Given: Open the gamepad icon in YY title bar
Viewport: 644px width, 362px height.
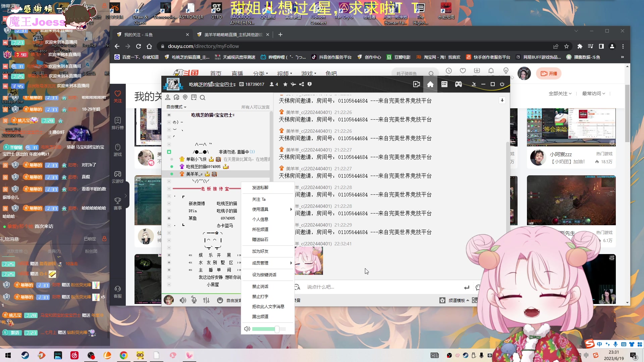Looking at the screenshot, I should coord(459,84).
